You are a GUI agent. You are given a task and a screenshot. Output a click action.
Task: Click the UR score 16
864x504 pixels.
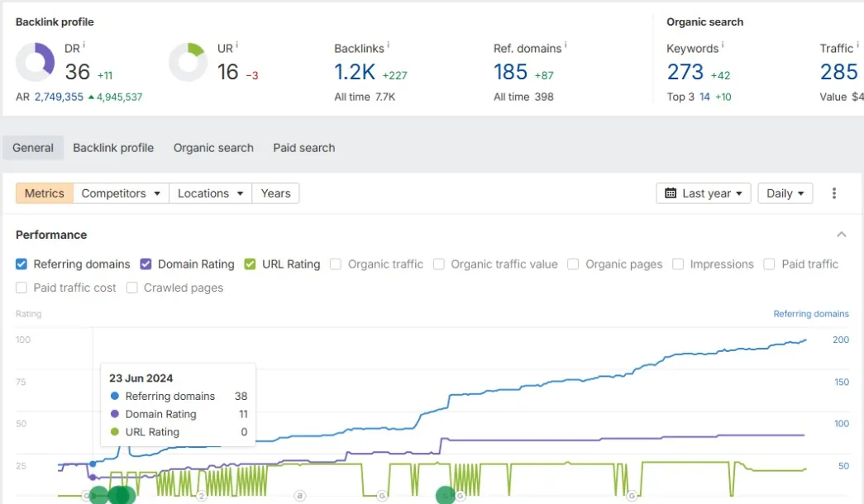coord(227,72)
